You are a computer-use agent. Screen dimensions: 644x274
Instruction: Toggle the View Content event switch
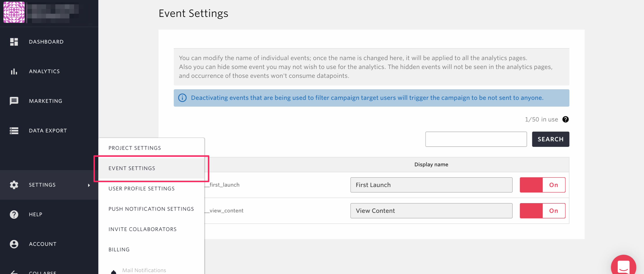pyautogui.click(x=542, y=211)
